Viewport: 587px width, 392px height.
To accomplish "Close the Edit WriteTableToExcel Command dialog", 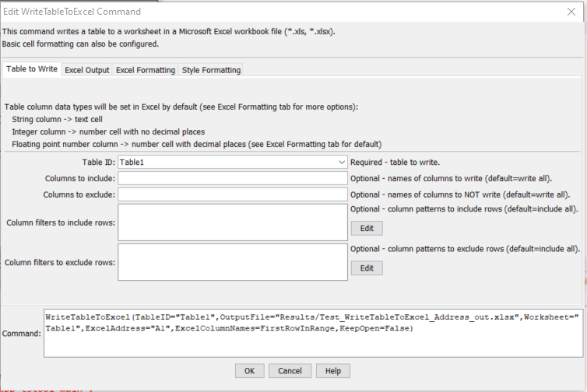I will coord(571,12).
